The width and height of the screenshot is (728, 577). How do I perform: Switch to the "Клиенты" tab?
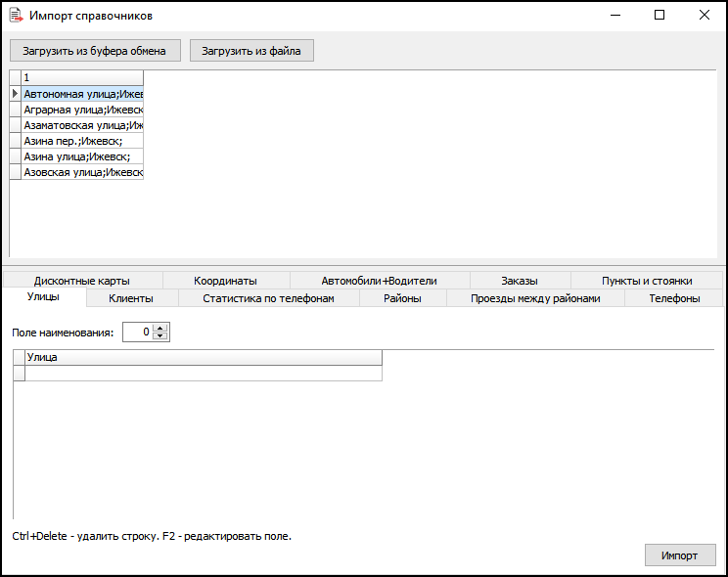(x=130, y=298)
